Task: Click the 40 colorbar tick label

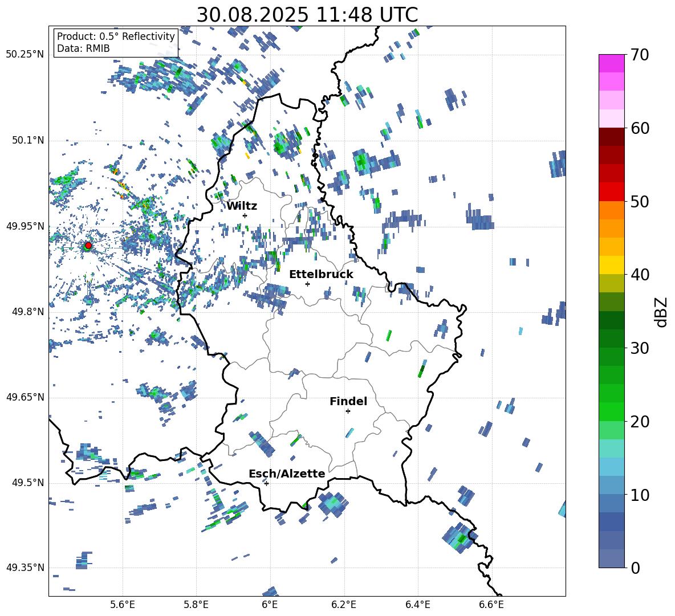Action: pos(640,275)
